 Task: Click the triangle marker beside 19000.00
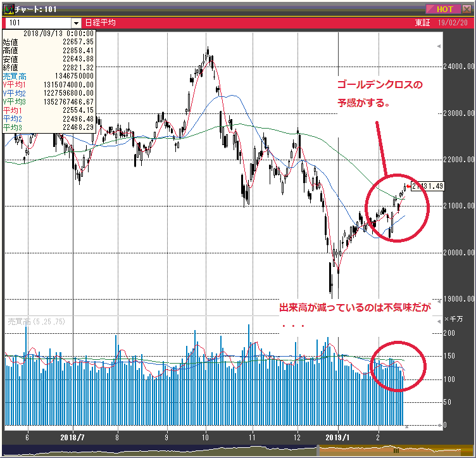[439, 302]
